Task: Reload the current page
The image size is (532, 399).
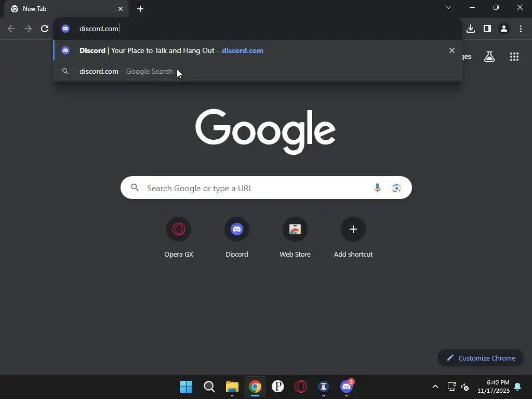Action: pos(45,29)
